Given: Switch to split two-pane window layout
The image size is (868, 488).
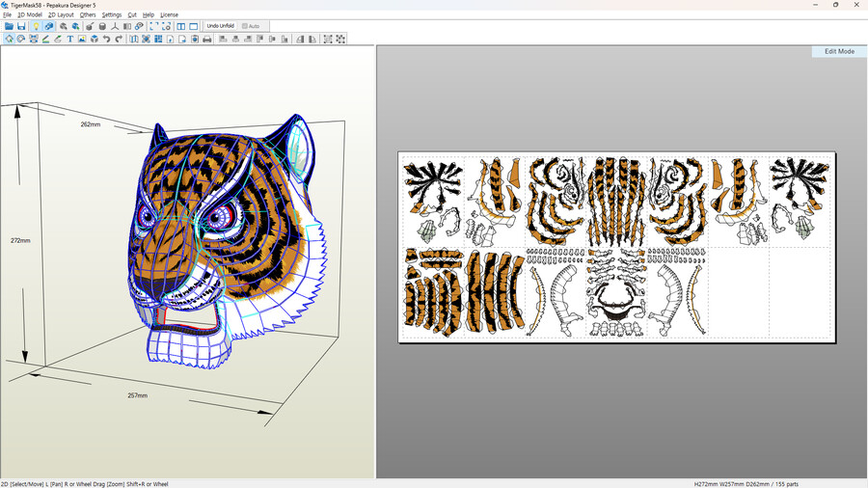Looking at the screenshot, I should pos(180,26).
